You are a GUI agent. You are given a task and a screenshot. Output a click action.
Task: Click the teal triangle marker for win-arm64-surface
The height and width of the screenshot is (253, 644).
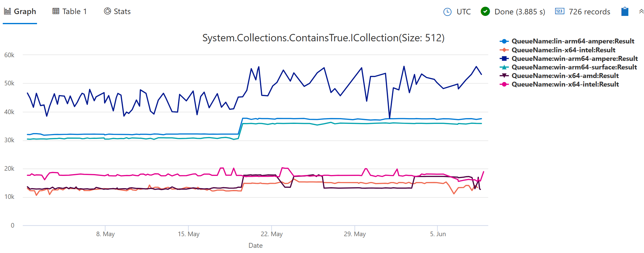[x=504, y=67]
